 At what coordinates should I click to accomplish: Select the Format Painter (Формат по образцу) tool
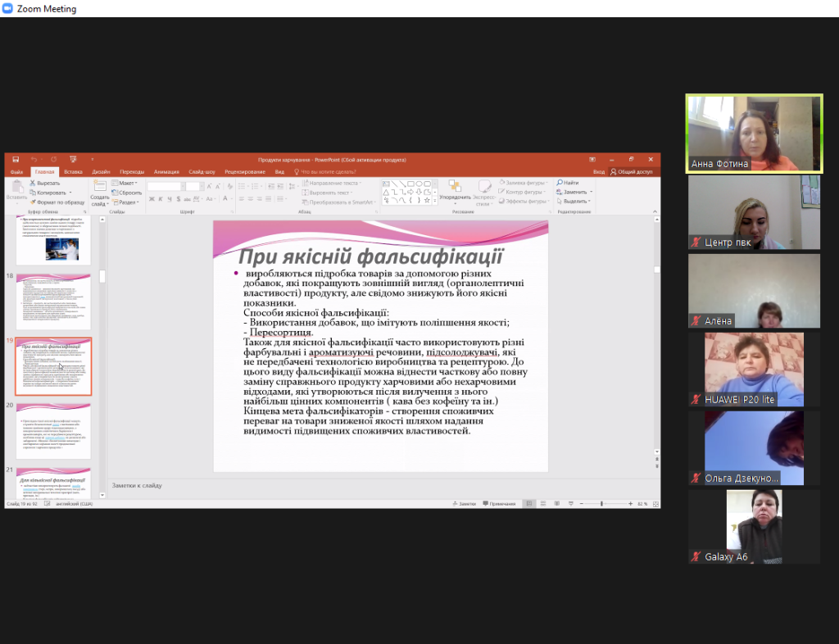click(33, 202)
